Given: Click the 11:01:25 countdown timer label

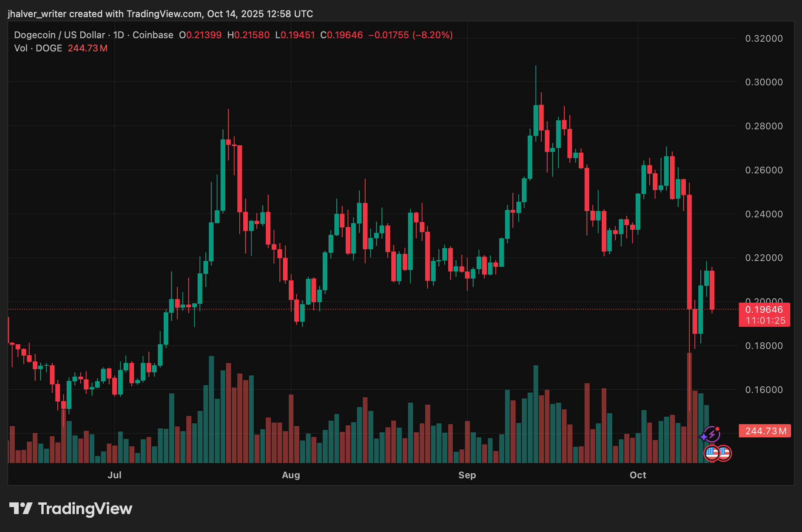Looking at the screenshot, I should 765,321.
